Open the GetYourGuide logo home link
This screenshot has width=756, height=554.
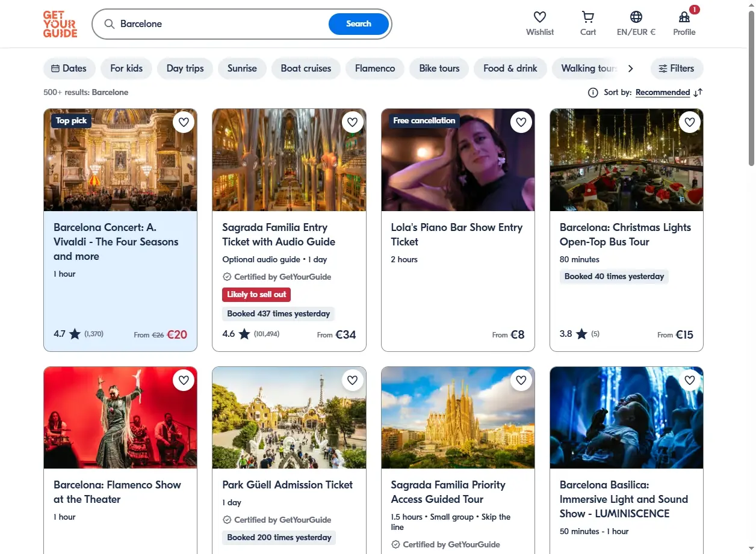60,24
